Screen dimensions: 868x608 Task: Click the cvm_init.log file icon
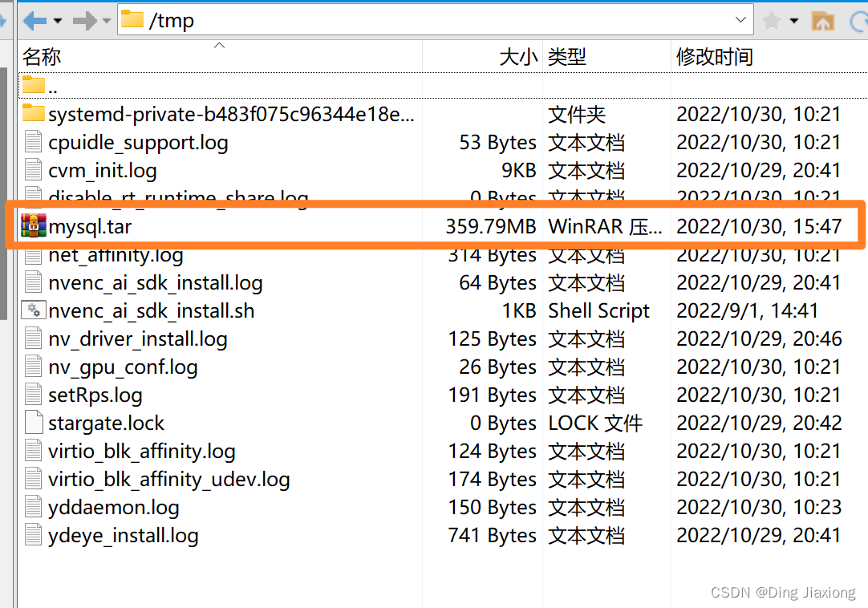[x=33, y=169]
